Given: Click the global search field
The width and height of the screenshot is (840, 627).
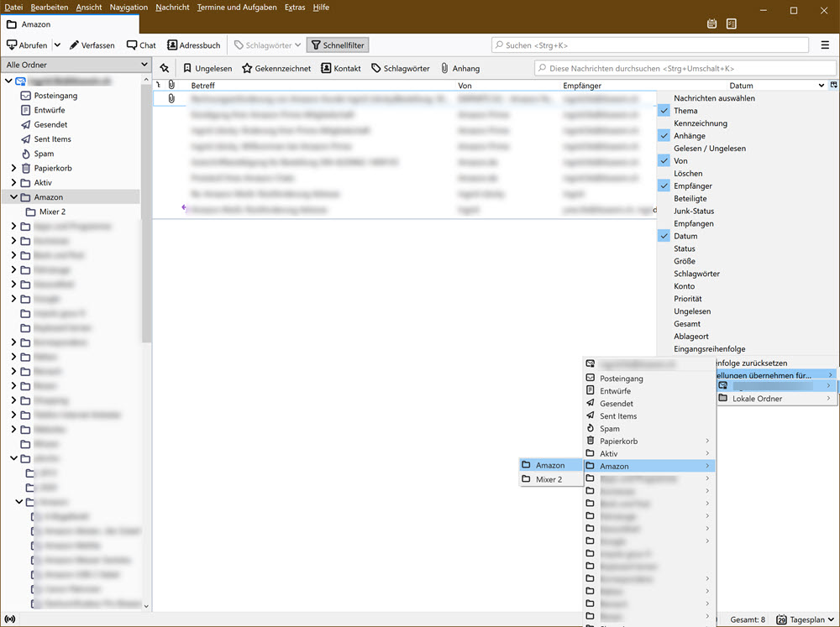Looking at the screenshot, I should (649, 45).
